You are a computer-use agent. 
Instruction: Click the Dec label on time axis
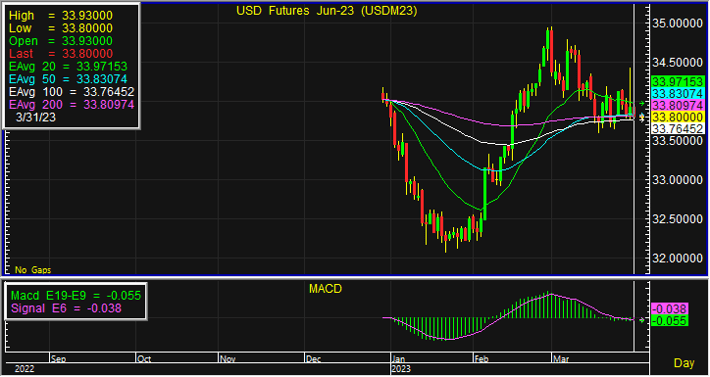[x=313, y=359]
